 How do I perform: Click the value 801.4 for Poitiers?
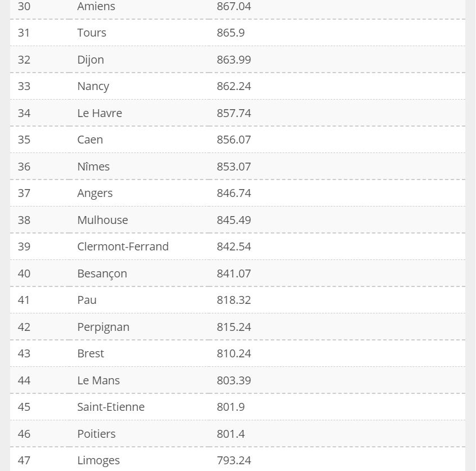(x=230, y=434)
